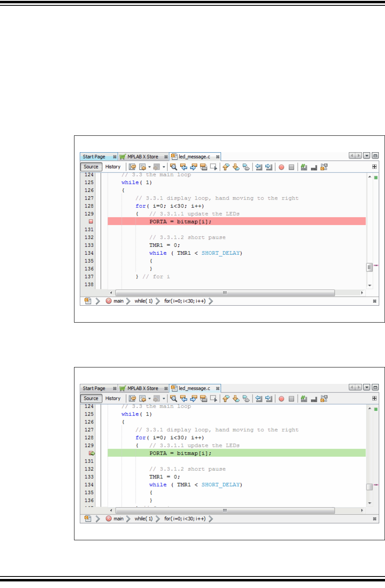Open Back history dropdown in green-highlighted editor

[x=149, y=399]
